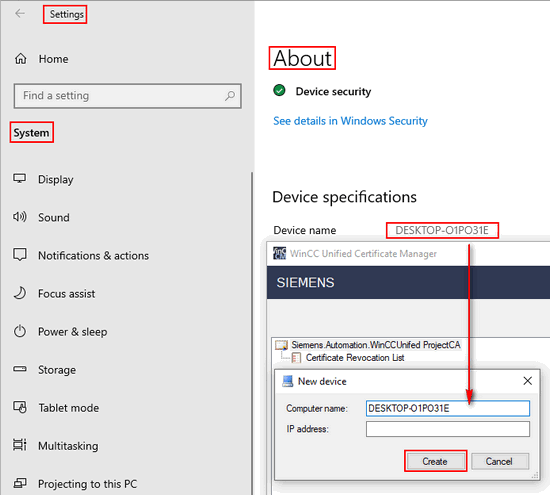Click the Notifications speech bubble icon
Viewport: 550px width, 495px height.
tap(20, 255)
